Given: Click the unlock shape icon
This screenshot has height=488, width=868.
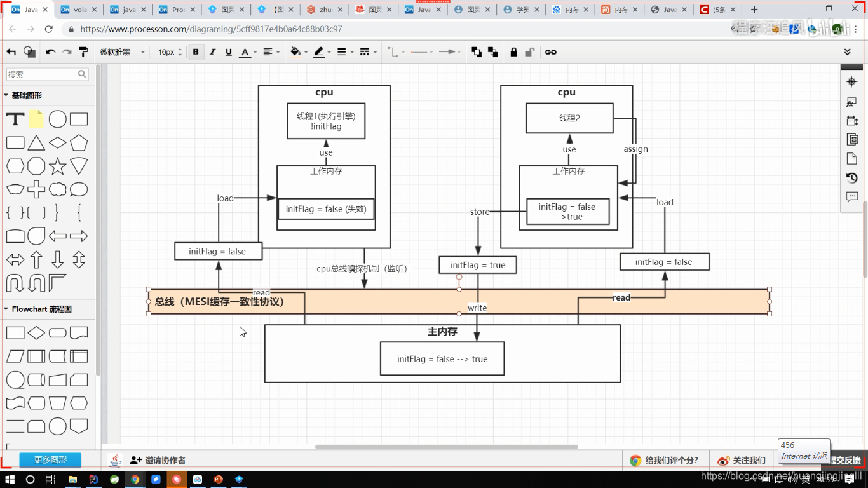Looking at the screenshot, I should click(530, 52).
